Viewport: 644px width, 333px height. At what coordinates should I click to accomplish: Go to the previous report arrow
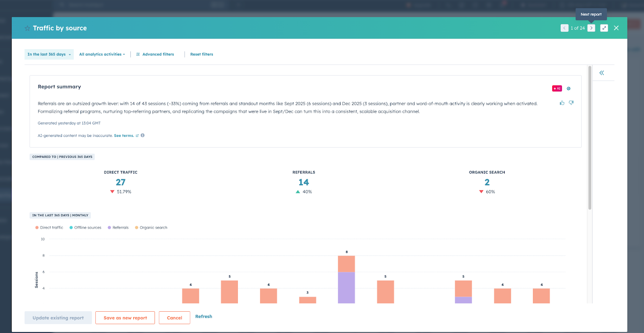pyautogui.click(x=564, y=28)
